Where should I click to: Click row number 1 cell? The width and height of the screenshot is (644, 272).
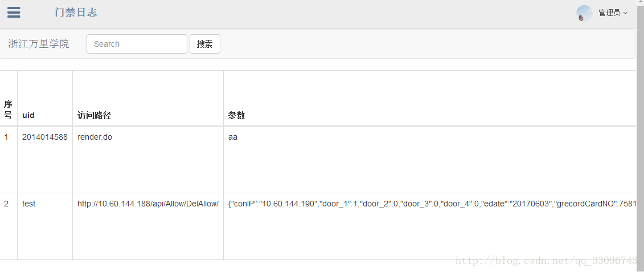(x=8, y=159)
